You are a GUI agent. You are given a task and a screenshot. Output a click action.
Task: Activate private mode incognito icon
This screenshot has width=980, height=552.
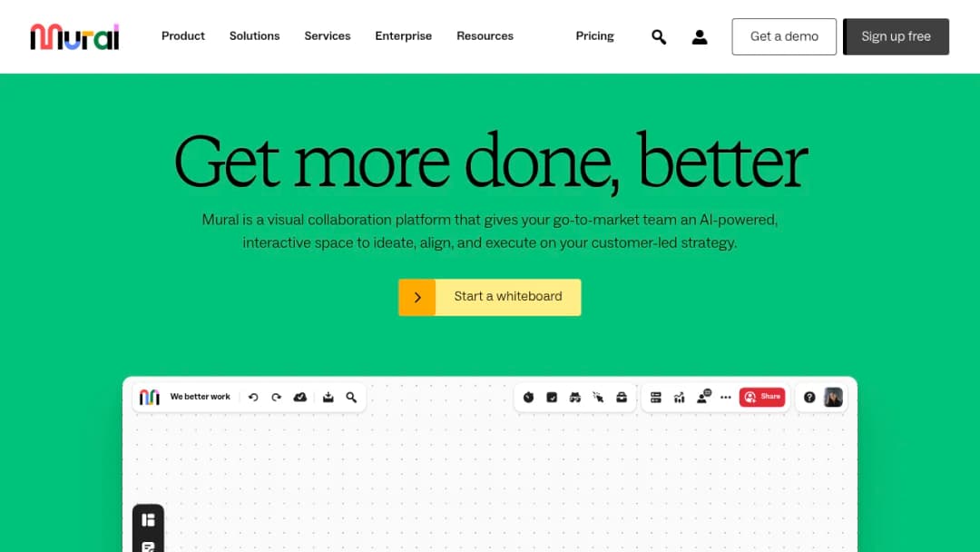[575, 397]
